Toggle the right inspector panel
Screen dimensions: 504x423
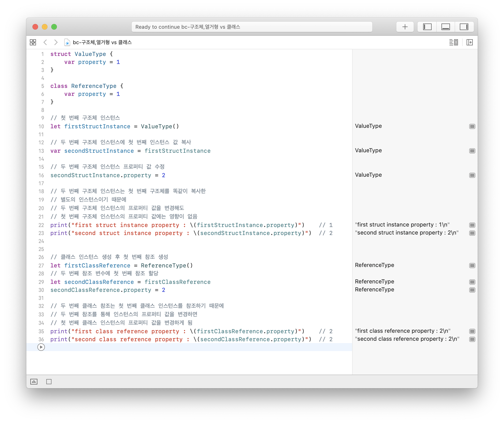click(x=464, y=27)
